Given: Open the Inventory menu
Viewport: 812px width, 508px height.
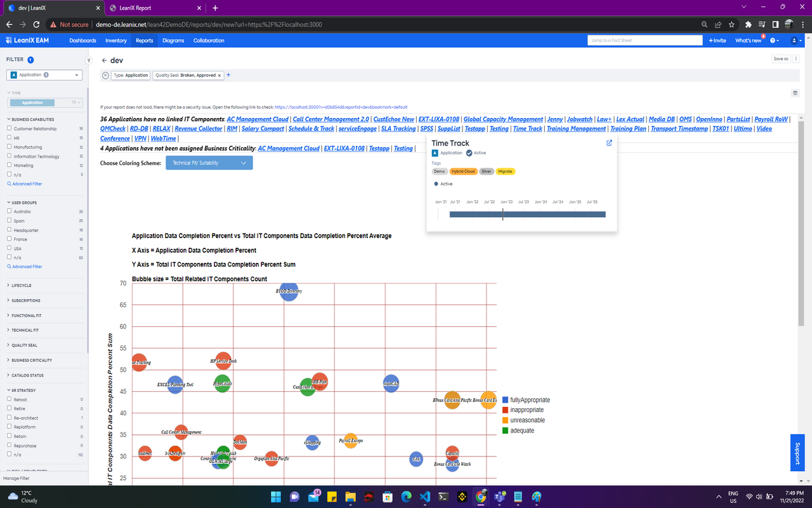Looking at the screenshot, I should (116, 40).
